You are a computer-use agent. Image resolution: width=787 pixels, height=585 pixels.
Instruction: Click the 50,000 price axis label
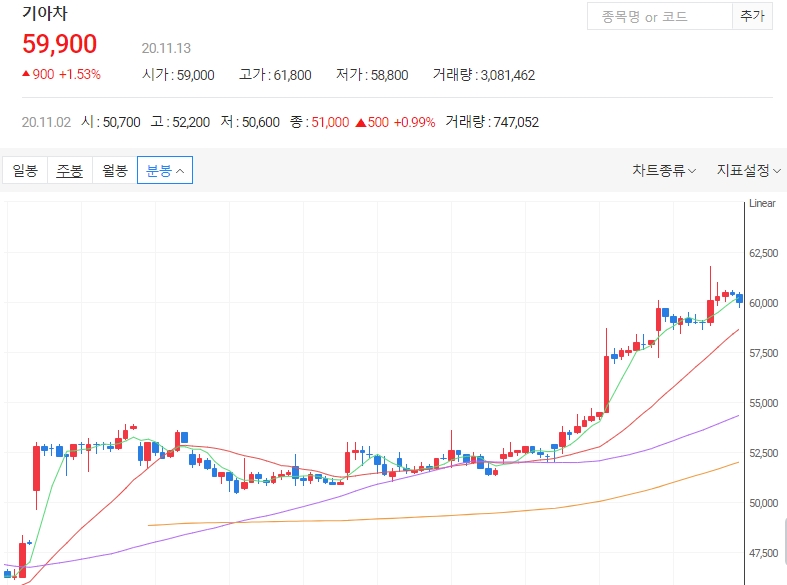coord(763,503)
